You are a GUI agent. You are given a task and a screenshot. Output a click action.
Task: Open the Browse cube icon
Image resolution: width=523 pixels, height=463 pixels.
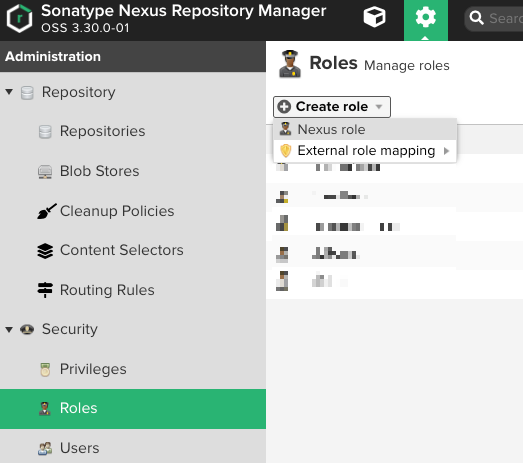[x=375, y=17]
